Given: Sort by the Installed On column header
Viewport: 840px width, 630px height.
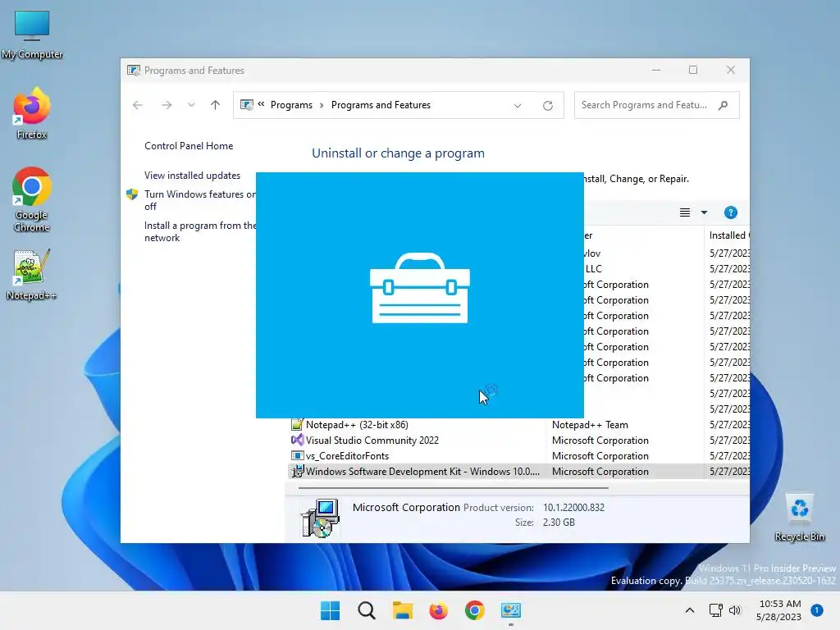Looking at the screenshot, I should (x=729, y=235).
